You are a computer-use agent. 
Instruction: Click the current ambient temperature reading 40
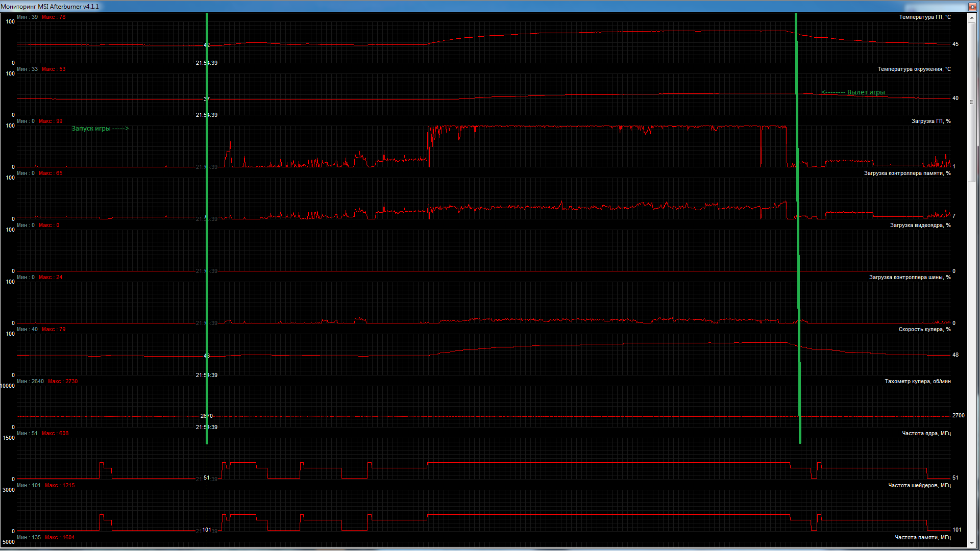coord(955,98)
